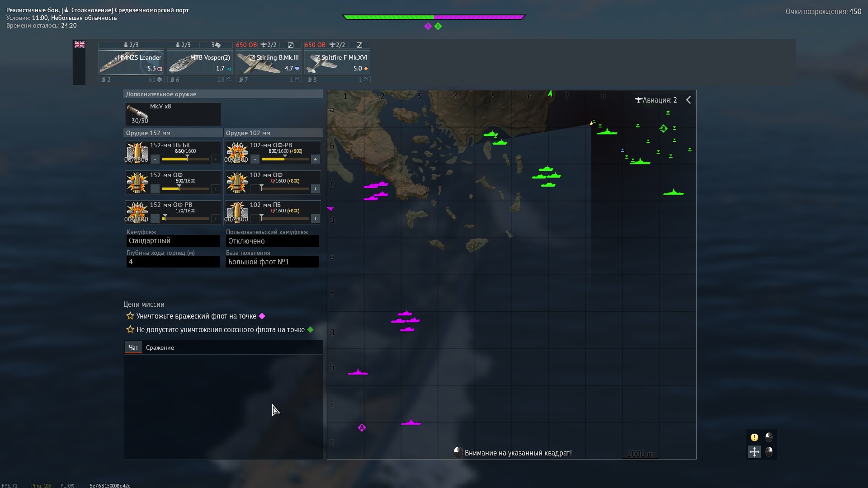868x488 pixels.
Task: Click the dice icon above Spitfire slot
Action: pyautogui.click(x=359, y=45)
